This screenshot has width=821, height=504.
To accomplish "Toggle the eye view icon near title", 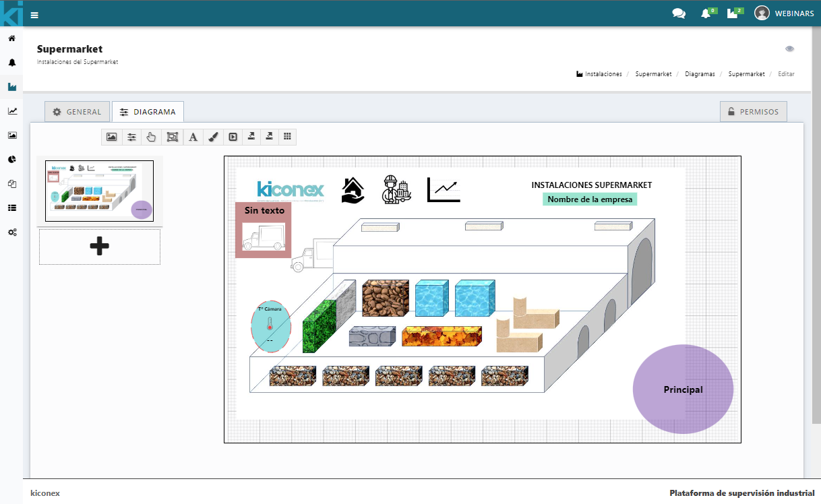I will point(789,49).
